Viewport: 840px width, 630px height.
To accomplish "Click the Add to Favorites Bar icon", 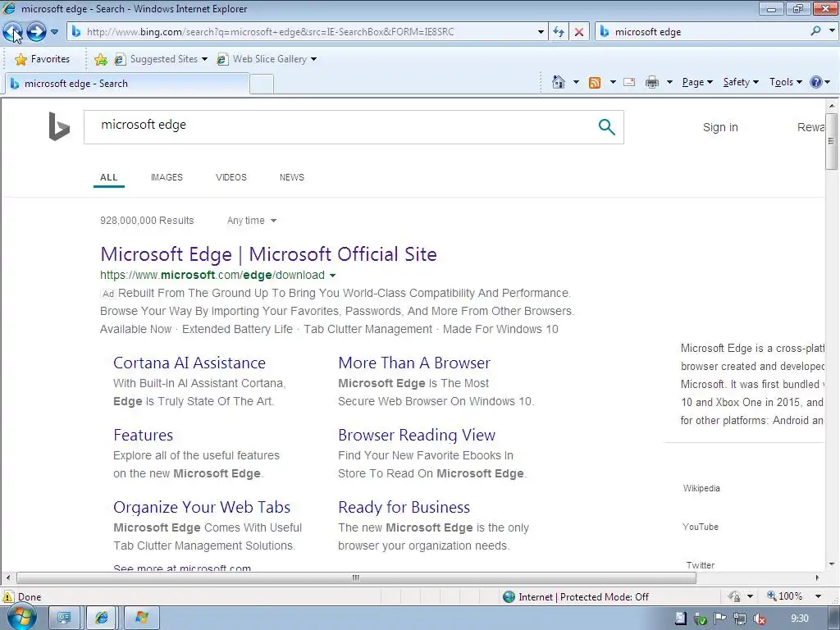I will coord(101,59).
